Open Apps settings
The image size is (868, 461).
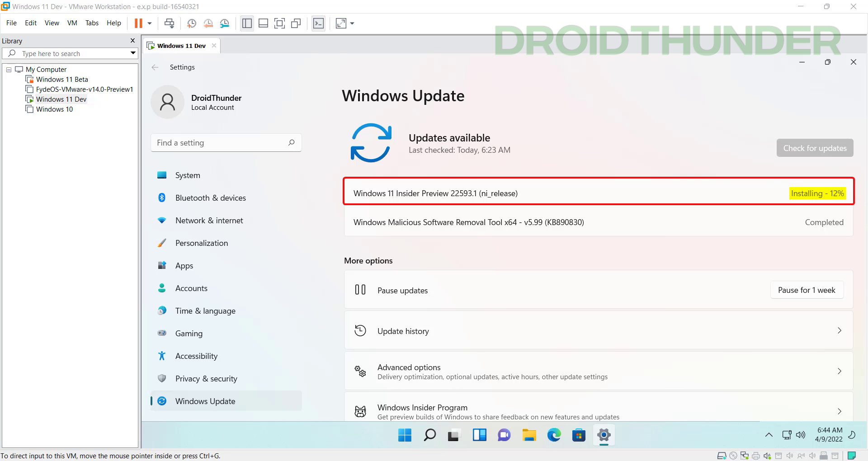[226, 266]
